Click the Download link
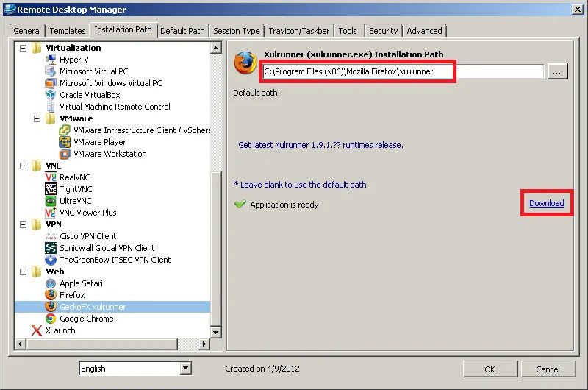This screenshot has width=588, height=390. click(547, 203)
